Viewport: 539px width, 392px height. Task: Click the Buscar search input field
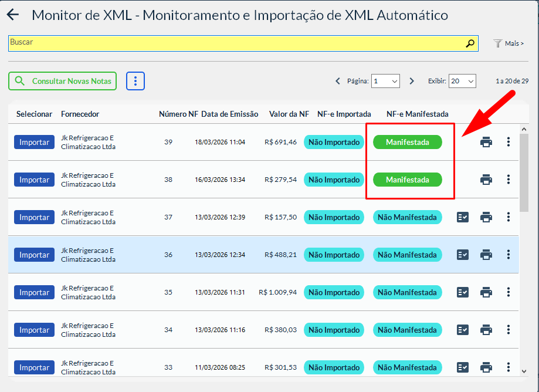(235, 43)
